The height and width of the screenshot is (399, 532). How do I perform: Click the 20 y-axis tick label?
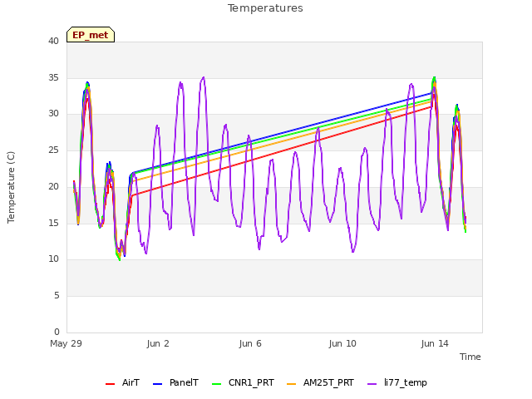click(53, 186)
